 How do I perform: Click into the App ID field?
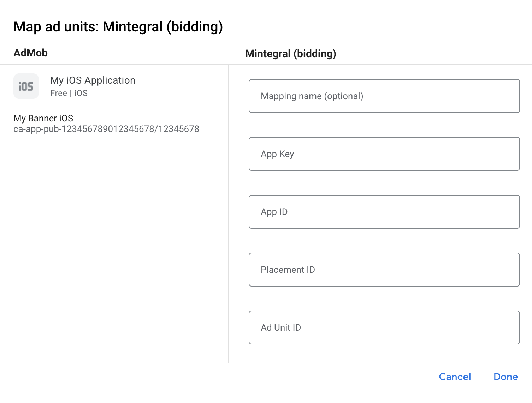coord(384,212)
